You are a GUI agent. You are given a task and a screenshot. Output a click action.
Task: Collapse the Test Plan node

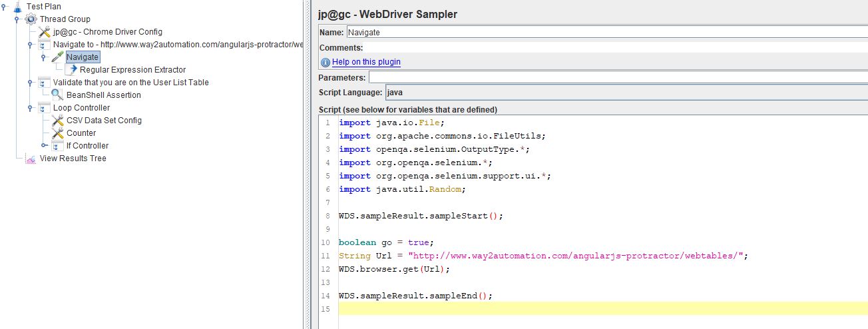click(4, 7)
